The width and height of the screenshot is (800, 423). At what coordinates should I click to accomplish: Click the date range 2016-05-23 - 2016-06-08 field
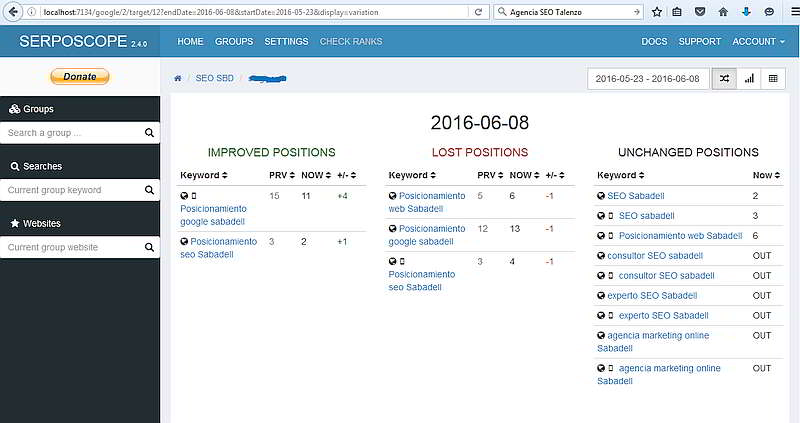pyautogui.click(x=648, y=79)
